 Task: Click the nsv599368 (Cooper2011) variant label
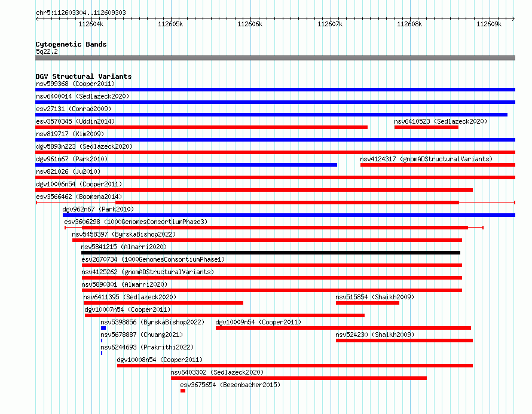75,84
